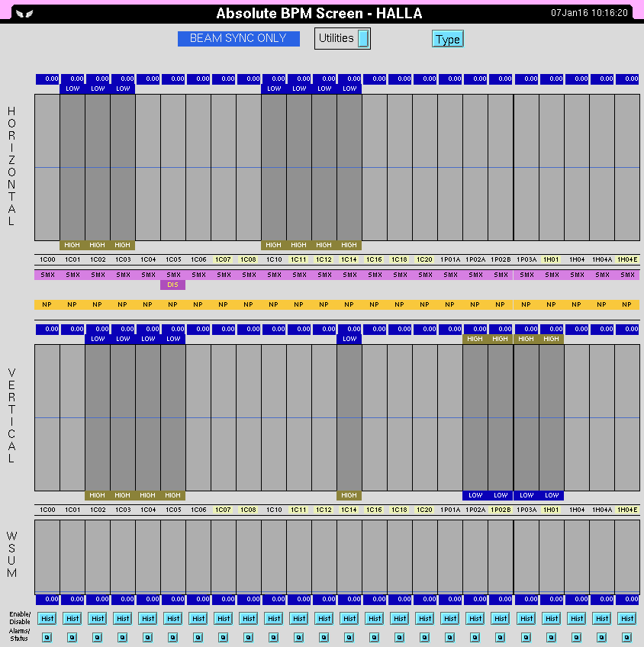Screen dimensions: 644x647
Task: Click the BEAM SYNC ONLY banner
Action: 239,38
